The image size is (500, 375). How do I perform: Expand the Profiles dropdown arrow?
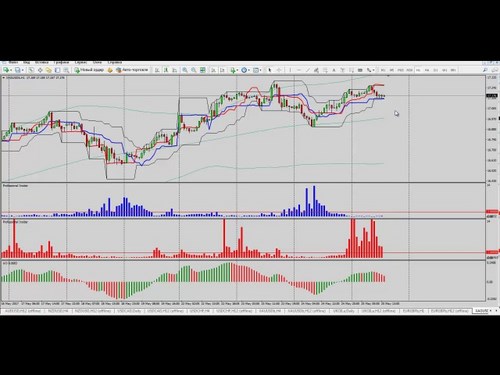click(x=23, y=70)
